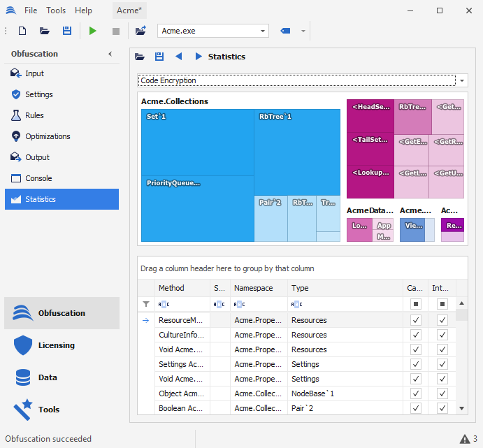Uncheck first checkbox in ResourceM... row

coord(416,320)
